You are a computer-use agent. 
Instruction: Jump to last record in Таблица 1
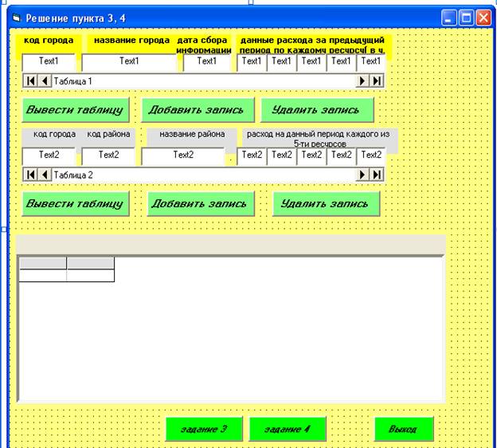click(x=377, y=81)
